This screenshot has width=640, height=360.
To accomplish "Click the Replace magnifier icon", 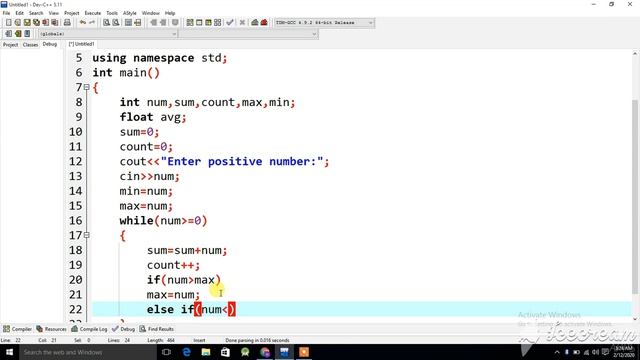I will point(116,22).
